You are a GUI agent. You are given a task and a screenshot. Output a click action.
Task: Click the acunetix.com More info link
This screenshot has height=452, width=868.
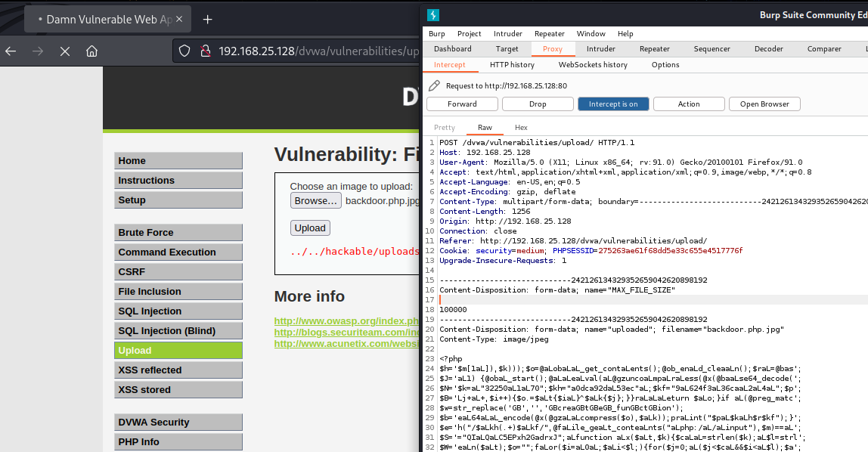click(346, 344)
